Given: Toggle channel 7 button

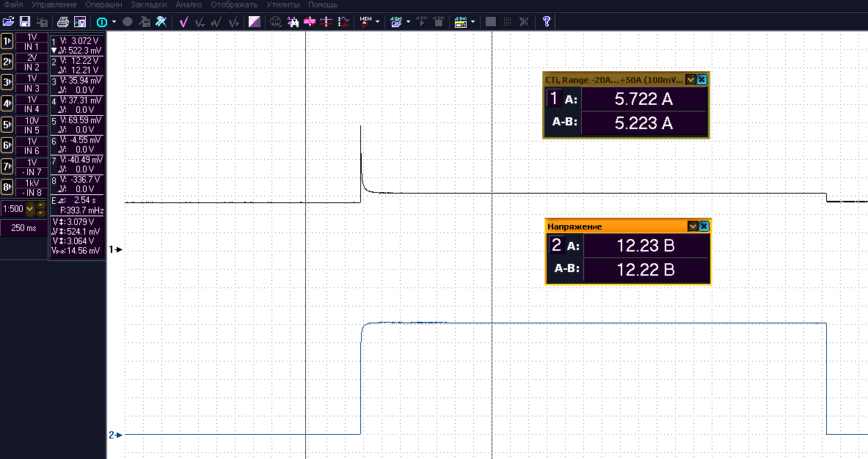Looking at the screenshot, I should click(x=7, y=166).
